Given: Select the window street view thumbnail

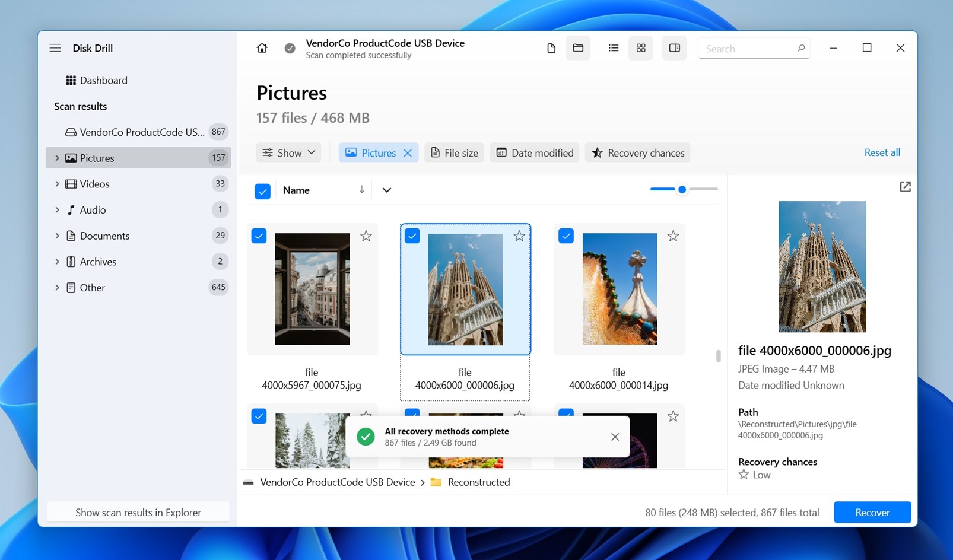Looking at the screenshot, I should (312, 289).
